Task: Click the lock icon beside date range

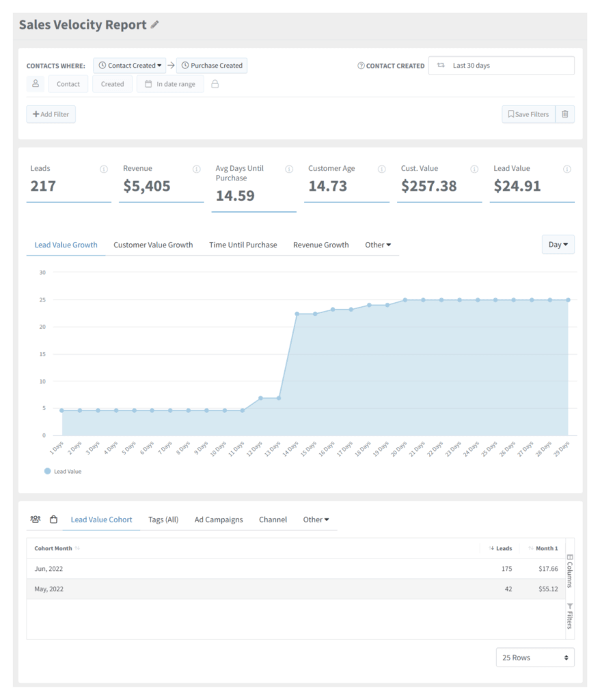Action: point(215,84)
